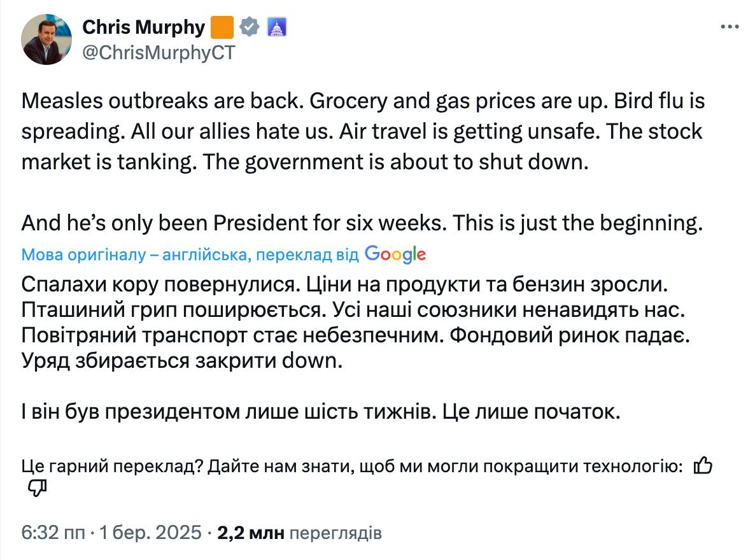Click the 6:32 пп post time
The image size is (755, 560).
(52, 533)
